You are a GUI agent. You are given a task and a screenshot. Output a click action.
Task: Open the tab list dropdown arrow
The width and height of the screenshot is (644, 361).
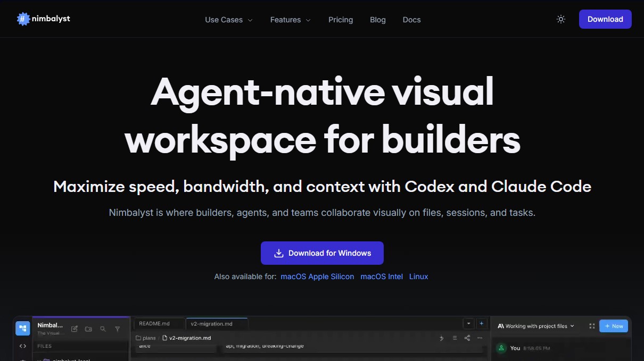coord(468,323)
